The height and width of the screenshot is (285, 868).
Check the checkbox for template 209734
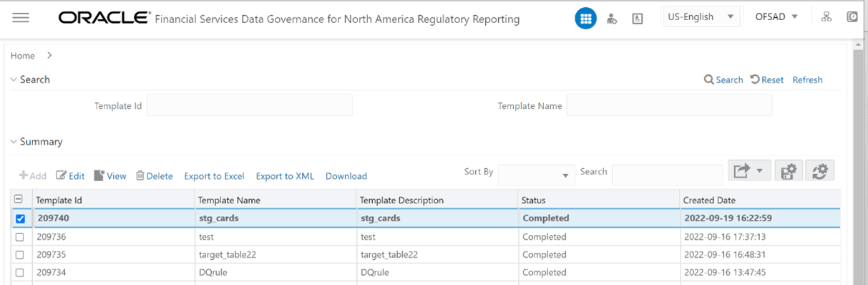pos(20,272)
